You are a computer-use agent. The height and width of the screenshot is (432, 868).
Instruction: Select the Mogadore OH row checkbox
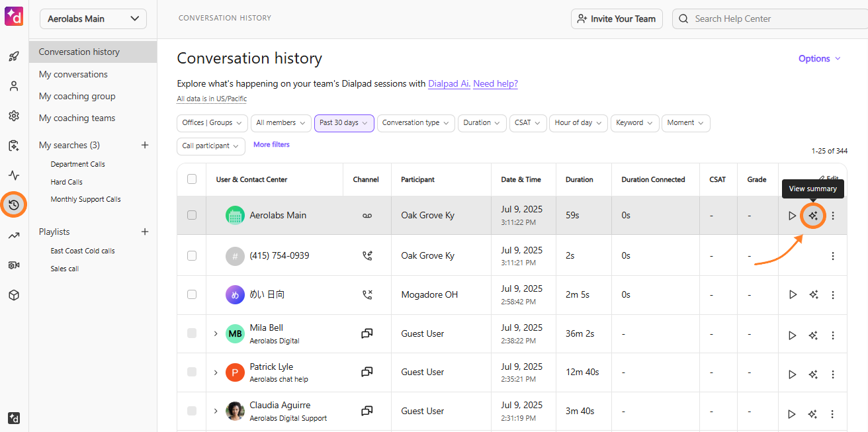(x=192, y=294)
